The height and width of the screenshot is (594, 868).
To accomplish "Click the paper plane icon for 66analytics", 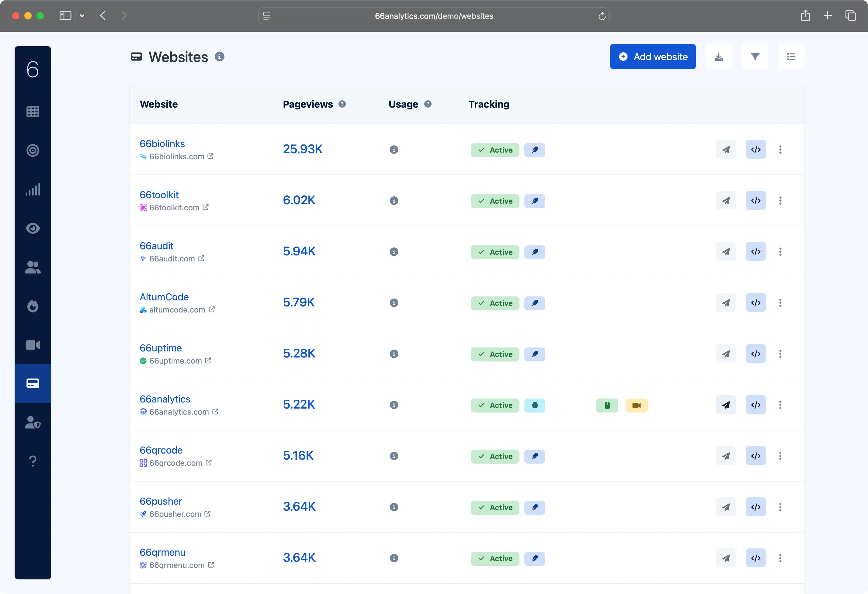I will click(726, 405).
